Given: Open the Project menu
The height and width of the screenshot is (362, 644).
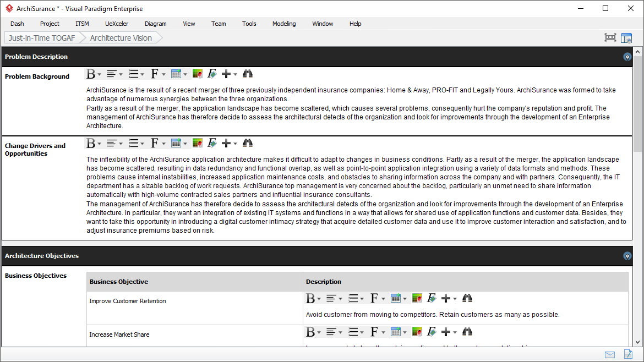Looking at the screenshot, I should point(50,24).
